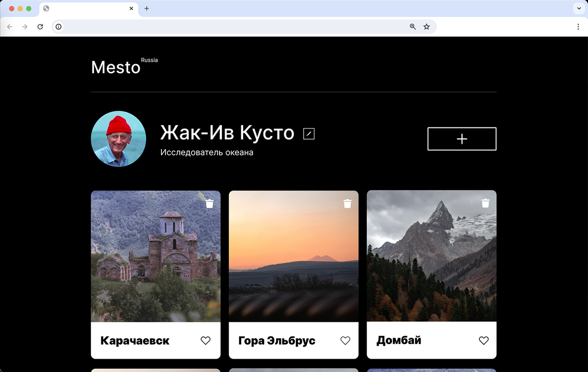Add a new place with plus button

[462, 139]
